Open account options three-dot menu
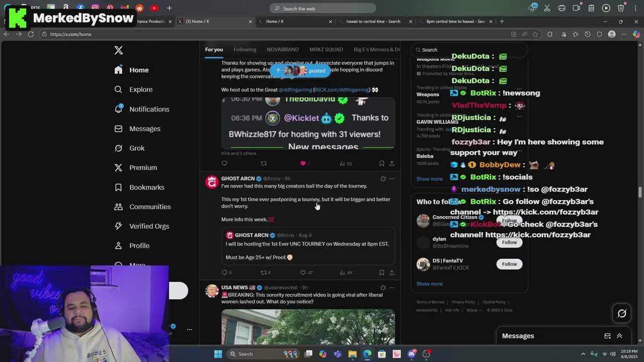This screenshot has width=644, height=362. coord(190,329)
